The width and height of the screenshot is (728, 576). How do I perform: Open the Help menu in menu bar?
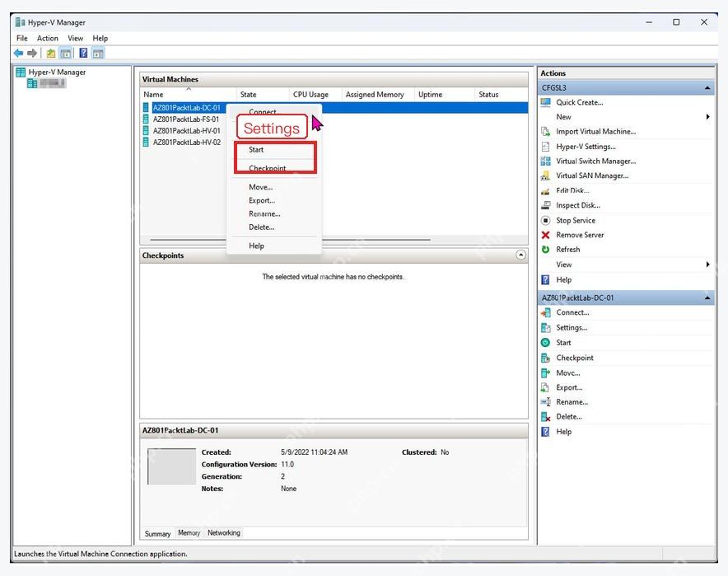point(100,38)
